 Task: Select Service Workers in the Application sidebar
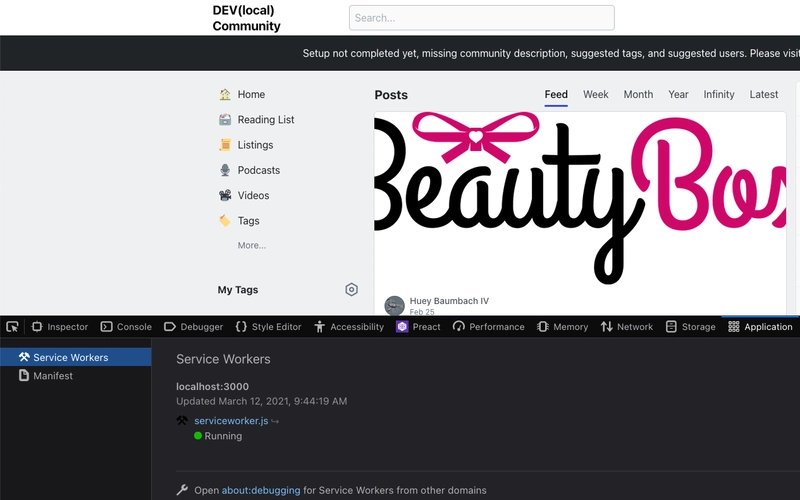coord(76,357)
